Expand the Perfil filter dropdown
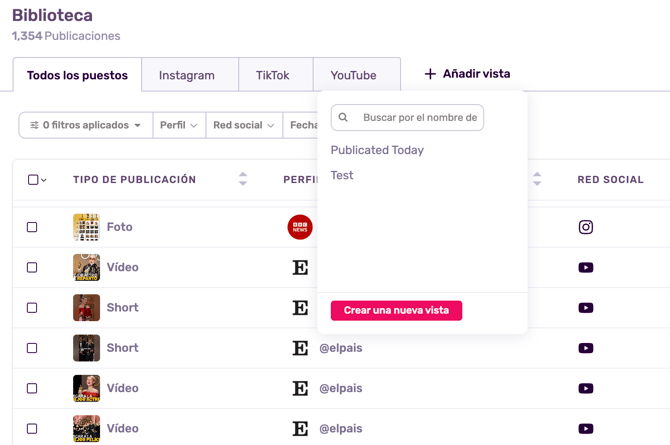Screen dimensions: 670x445 click(179, 125)
